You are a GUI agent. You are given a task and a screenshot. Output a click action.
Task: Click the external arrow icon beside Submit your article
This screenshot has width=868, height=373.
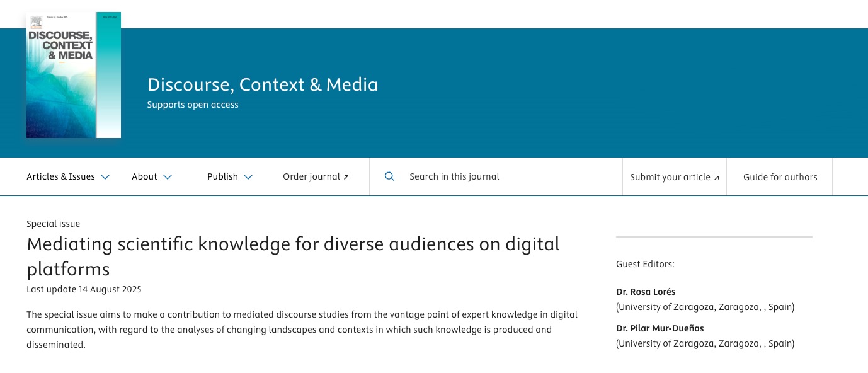(716, 178)
